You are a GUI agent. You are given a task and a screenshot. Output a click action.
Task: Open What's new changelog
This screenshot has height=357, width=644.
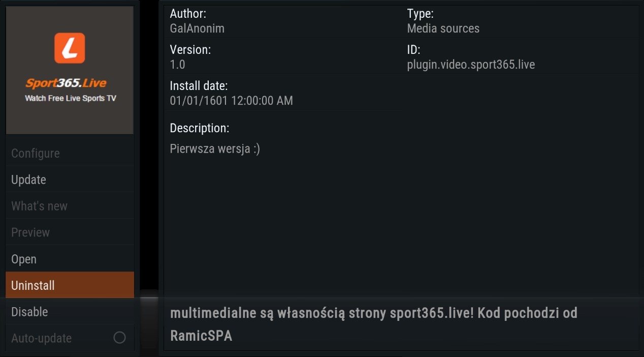pyautogui.click(x=70, y=206)
